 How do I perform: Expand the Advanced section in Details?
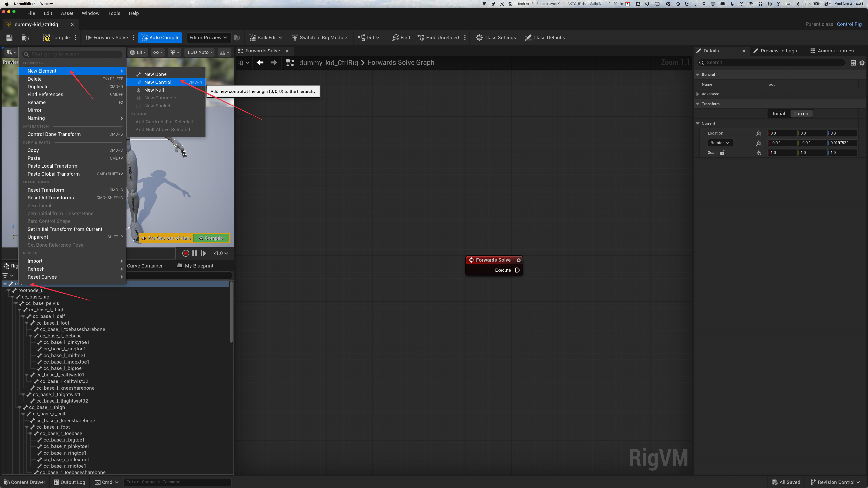click(x=698, y=94)
